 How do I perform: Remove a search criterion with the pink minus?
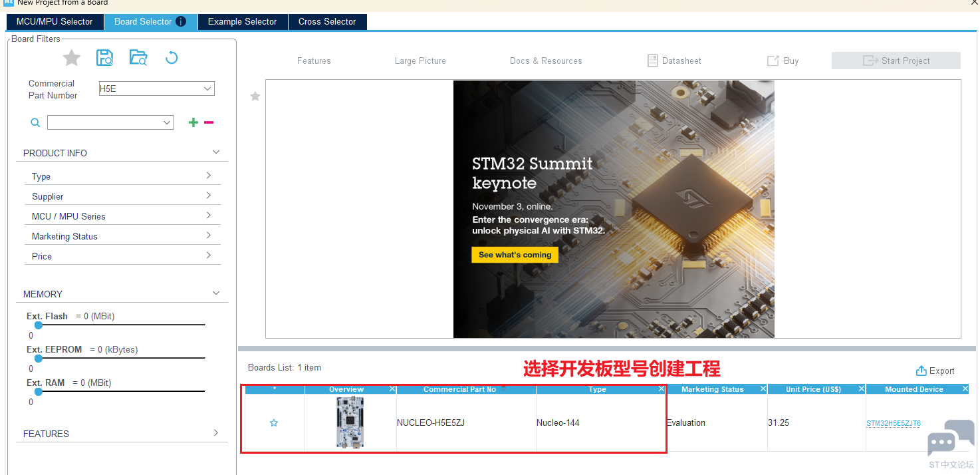click(209, 122)
